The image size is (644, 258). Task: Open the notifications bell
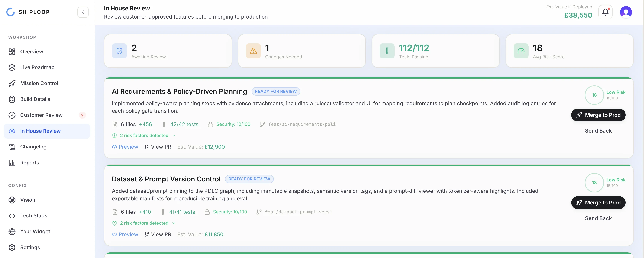(605, 12)
